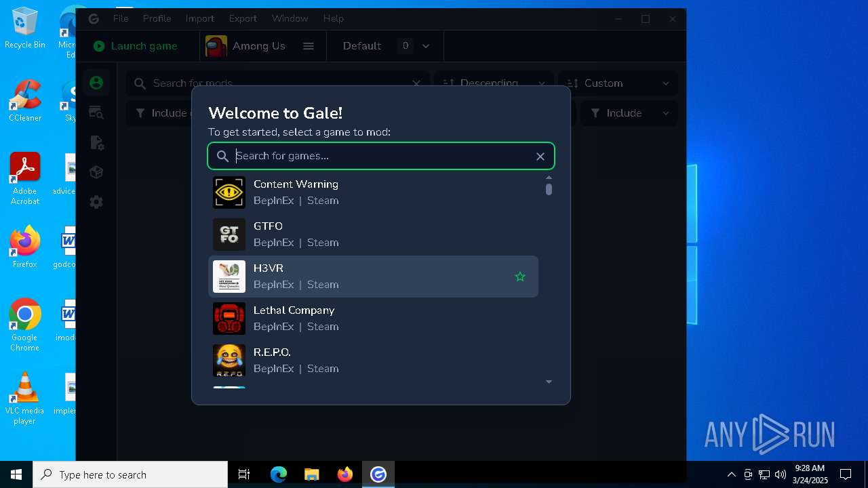Expand the Descending sort order dropdown
Image resolution: width=868 pixels, height=488 pixels.
[x=494, y=83]
